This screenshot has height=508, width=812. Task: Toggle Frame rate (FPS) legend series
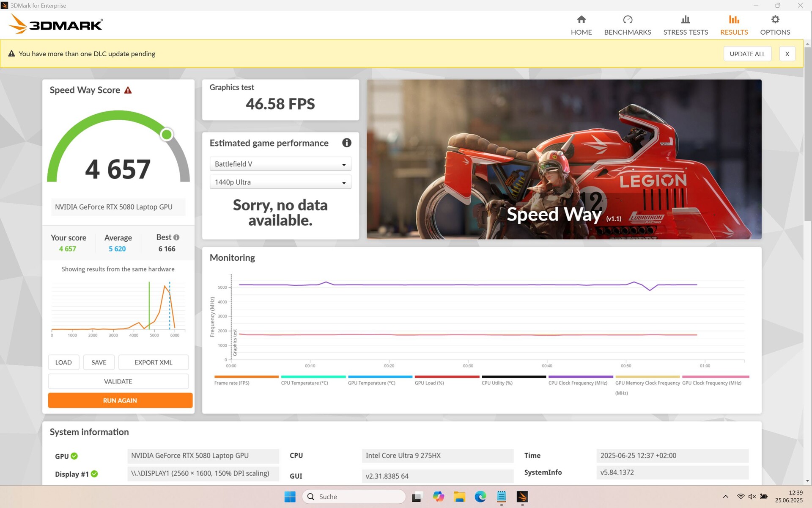(x=246, y=380)
